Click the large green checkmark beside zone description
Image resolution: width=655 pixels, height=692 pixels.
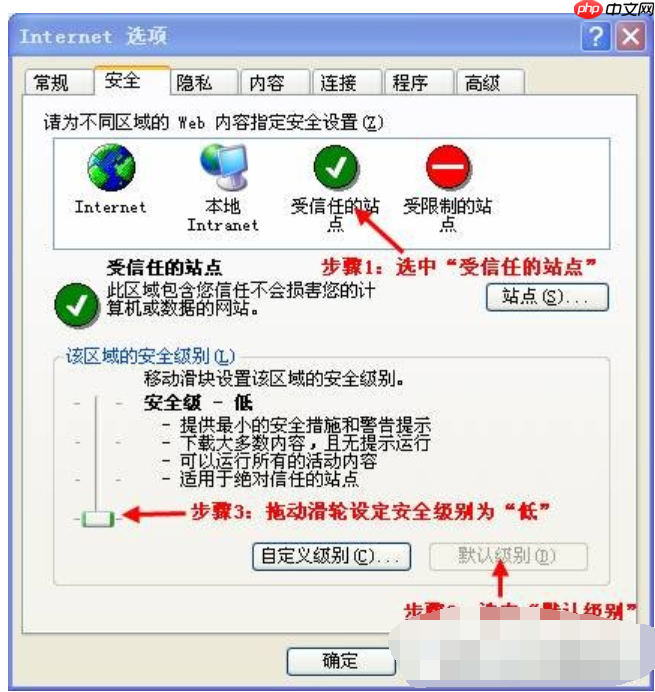(x=76, y=305)
